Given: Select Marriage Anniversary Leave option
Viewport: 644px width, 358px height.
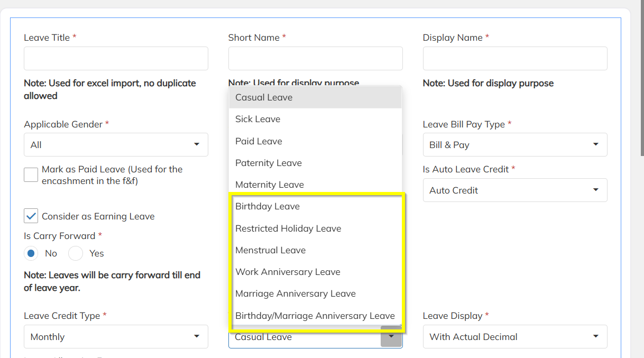Looking at the screenshot, I should pos(296,293).
